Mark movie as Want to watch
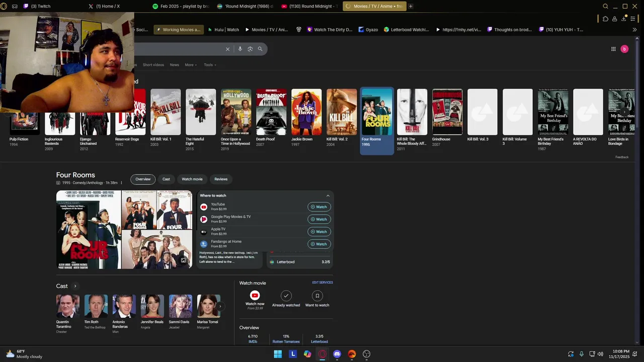This screenshot has height=362, width=644. pyautogui.click(x=317, y=296)
